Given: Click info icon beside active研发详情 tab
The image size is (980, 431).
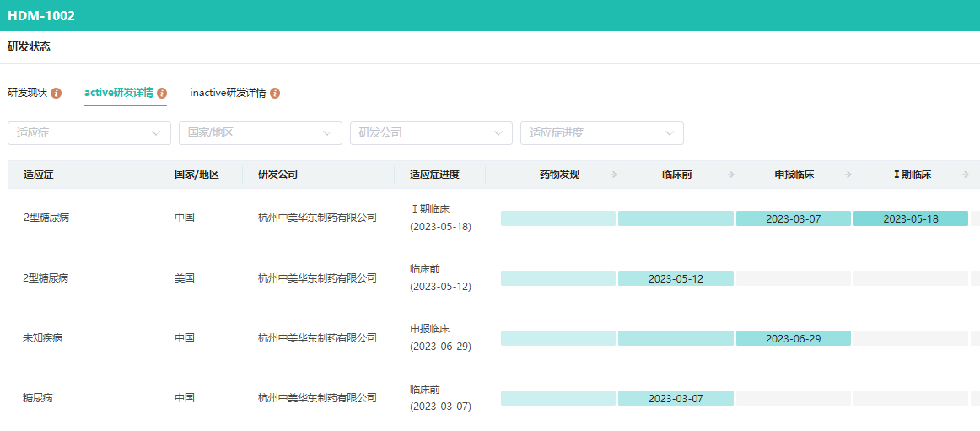Looking at the screenshot, I should [x=162, y=93].
